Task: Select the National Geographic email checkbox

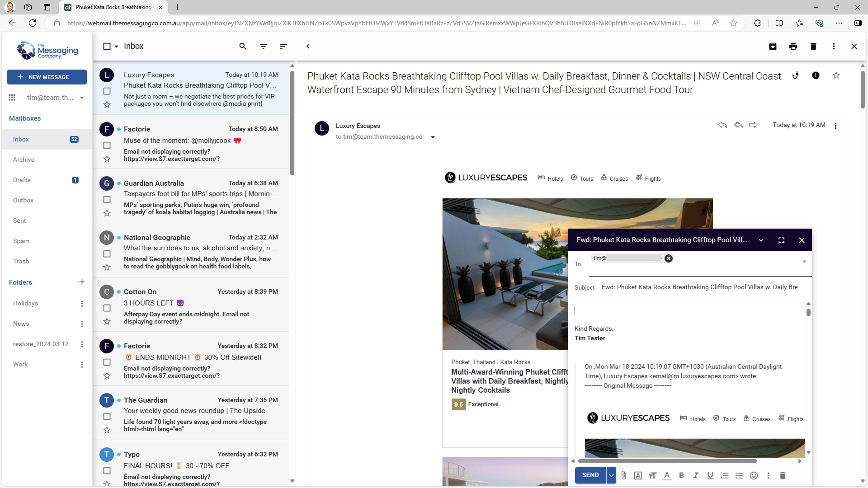Action: click(x=107, y=254)
